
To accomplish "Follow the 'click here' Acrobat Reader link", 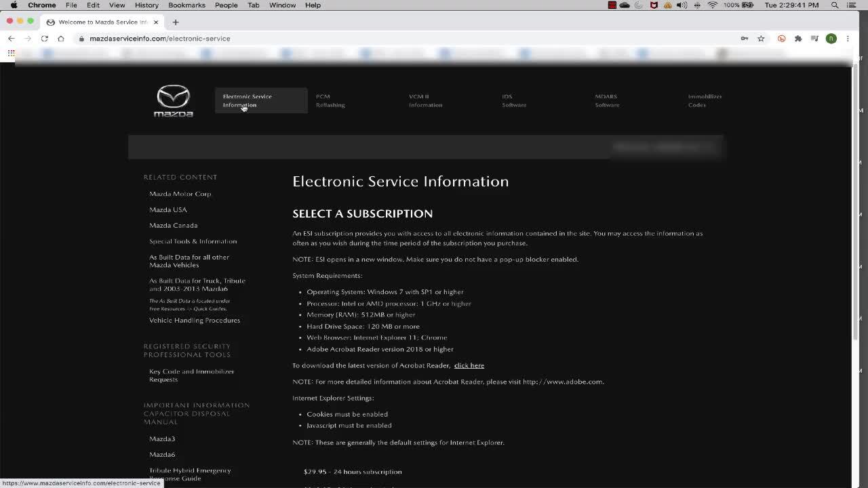I will 469,365.
